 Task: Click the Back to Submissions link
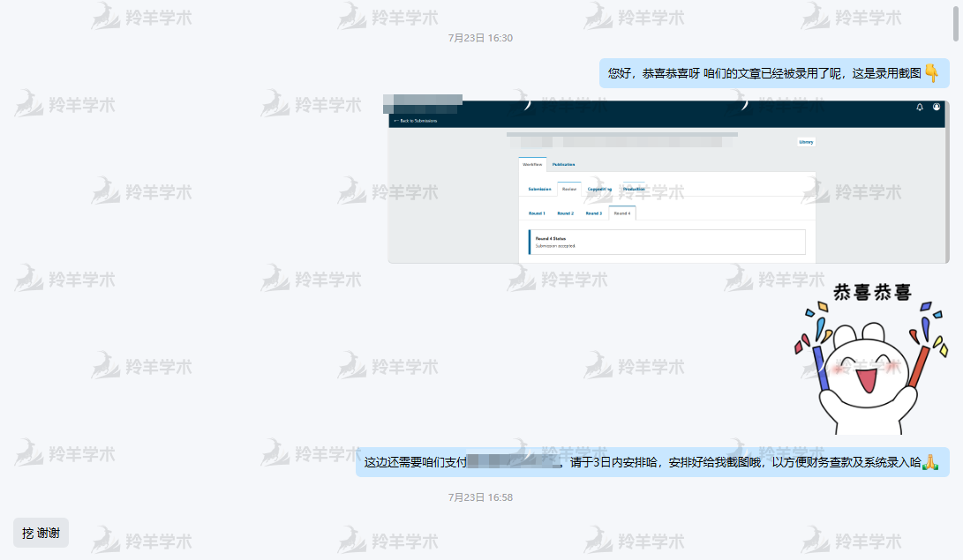(416, 121)
